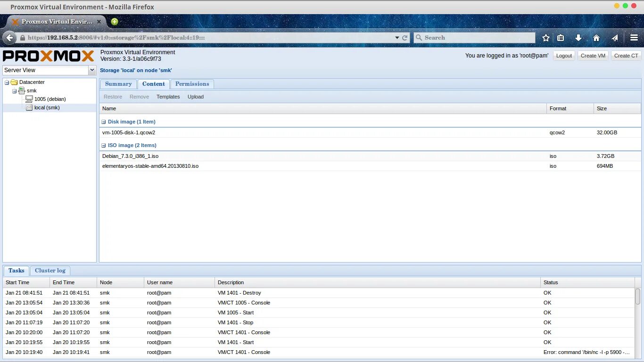Sort tasks by End Time column header
The image size is (644, 362).
click(x=74, y=282)
